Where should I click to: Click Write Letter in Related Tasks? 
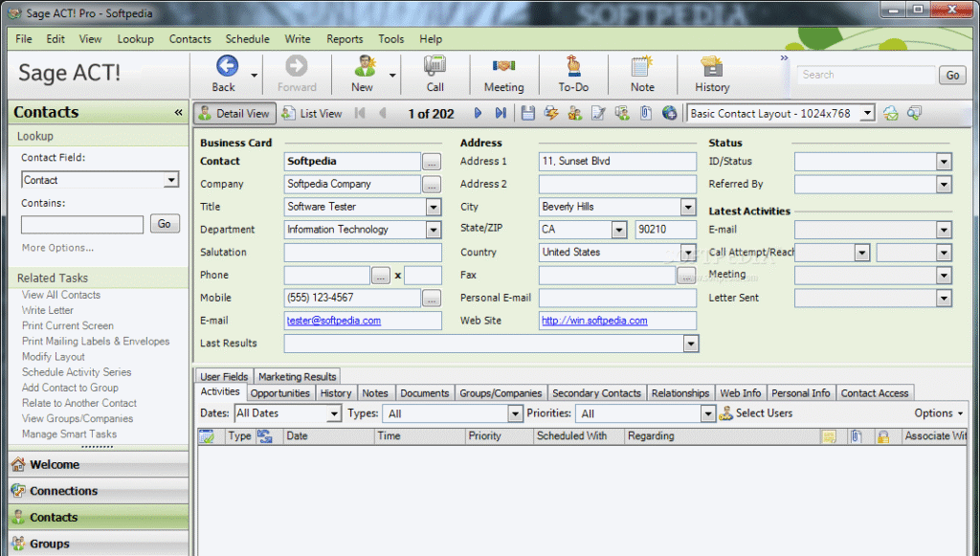48,310
